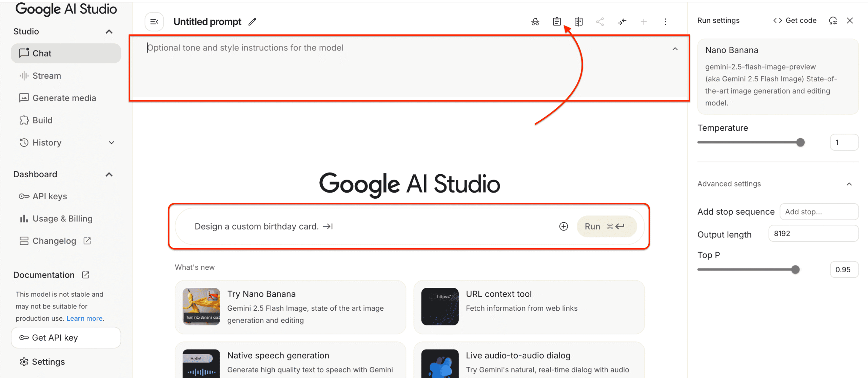
Task: Collapse the left navigation panel icon
Action: (154, 22)
